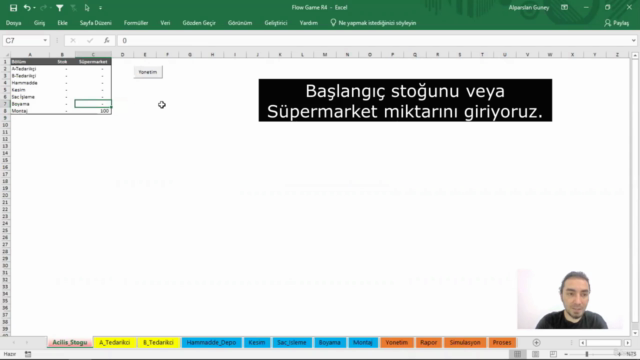Open the Görünüm ribbon tab
The image size is (640, 360).
coord(240,23)
